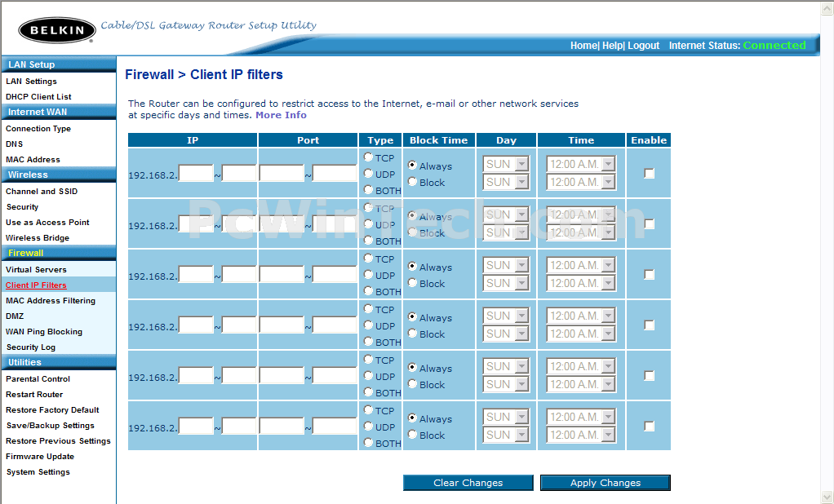Open fifth row end day dropdown
This screenshot has width=834, height=504.
[506, 384]
